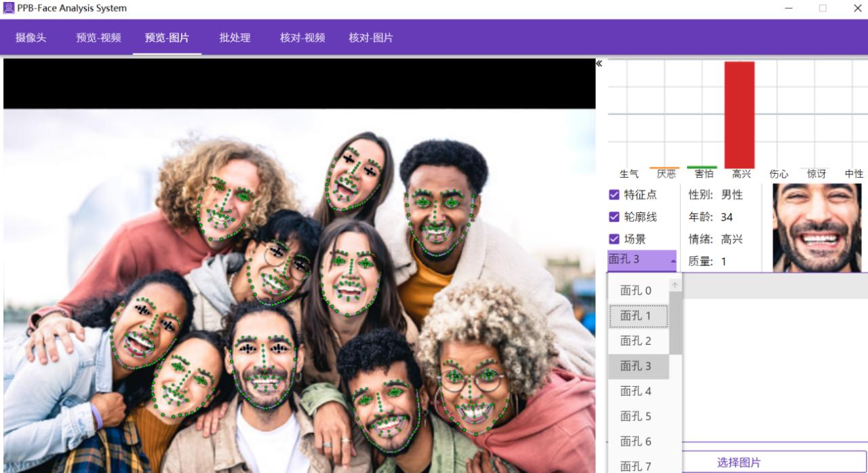868x473 pixels.
Task: Minimize the PPB-Face Analysis window
Action: (789, 8)
